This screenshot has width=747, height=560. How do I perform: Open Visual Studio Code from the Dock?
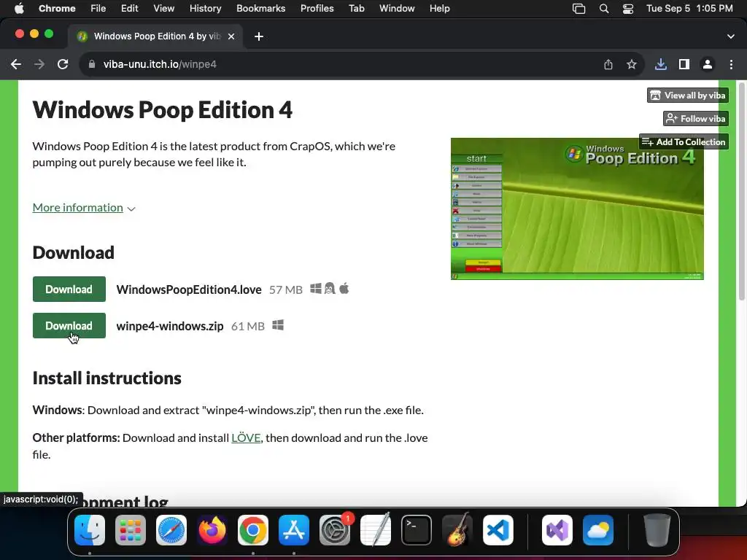pyautogui.click(x=498, y=530)
